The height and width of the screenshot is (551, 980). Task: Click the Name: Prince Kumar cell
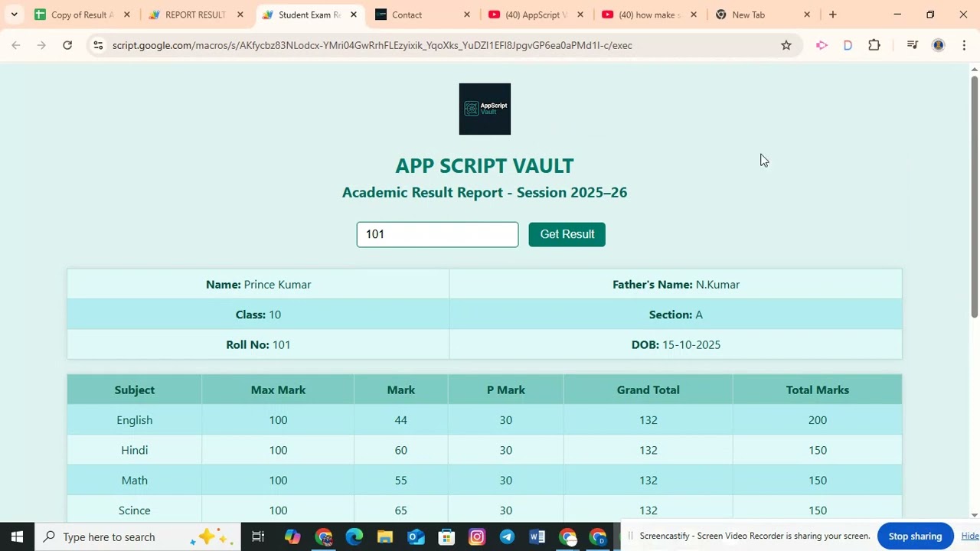click(x=258, y=284)
